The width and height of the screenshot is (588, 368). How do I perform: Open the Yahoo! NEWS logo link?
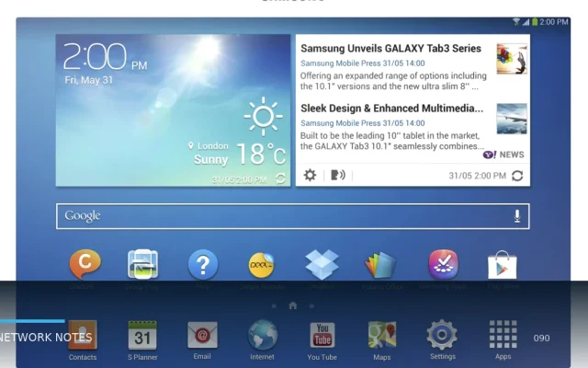[x=503, y=155]
